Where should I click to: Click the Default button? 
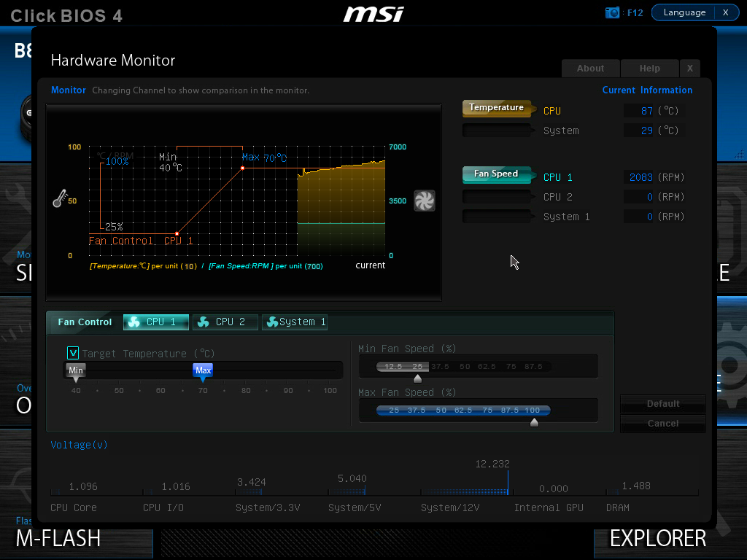(x=662, y=404)
